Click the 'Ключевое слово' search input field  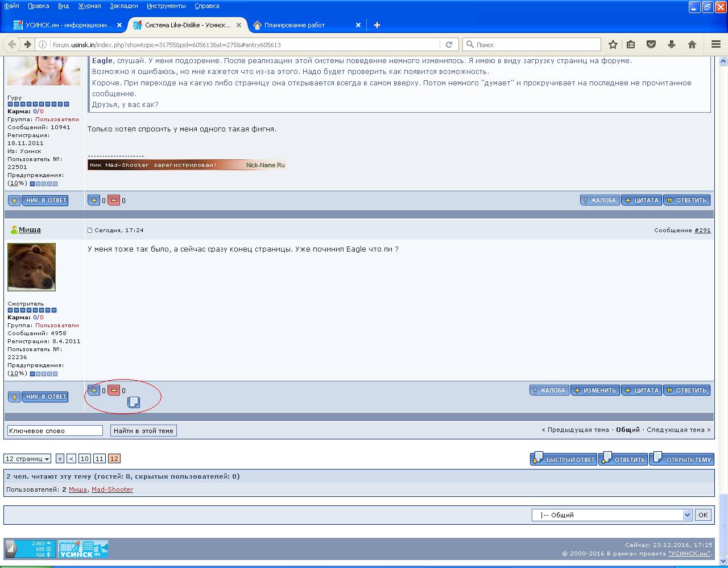tap(55, 431)
